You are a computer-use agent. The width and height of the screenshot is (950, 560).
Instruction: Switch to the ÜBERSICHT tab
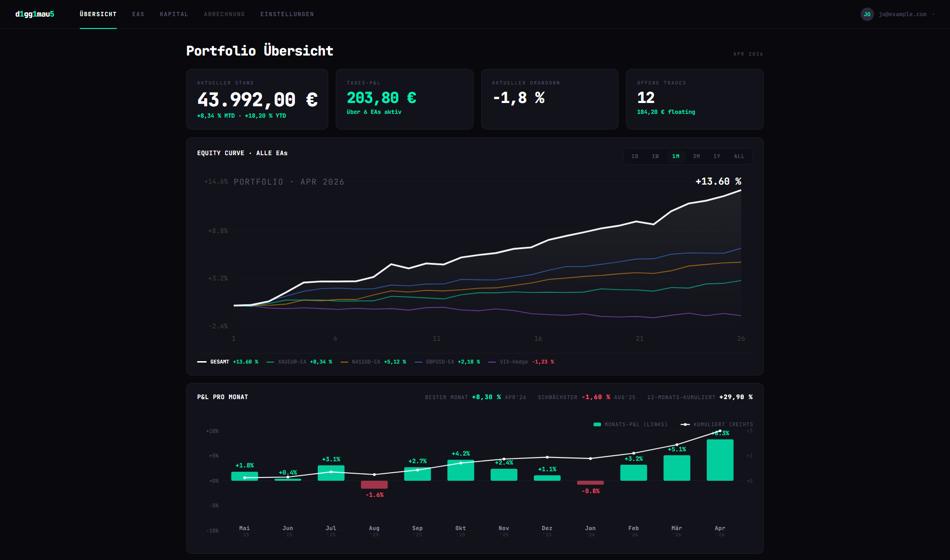click(98, 14)
